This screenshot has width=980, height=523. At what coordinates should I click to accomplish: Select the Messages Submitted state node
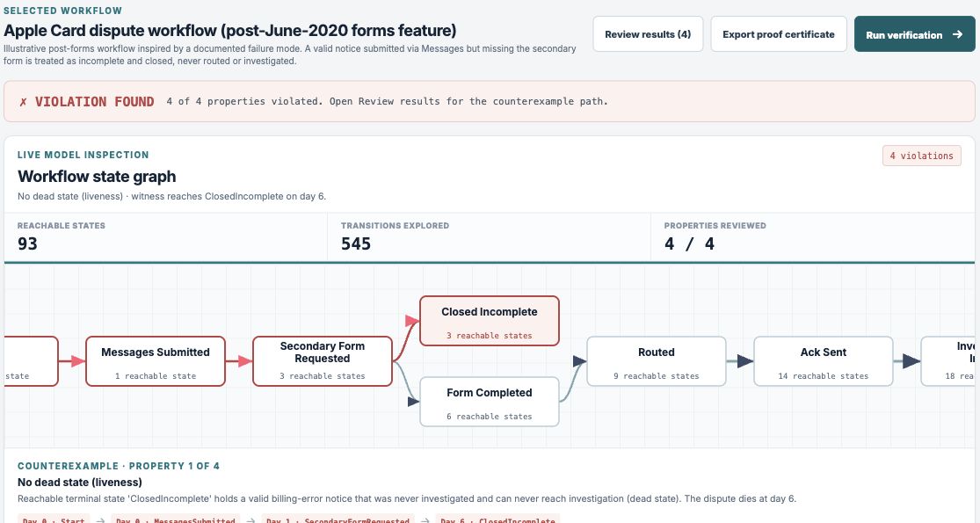pos(155,361)
